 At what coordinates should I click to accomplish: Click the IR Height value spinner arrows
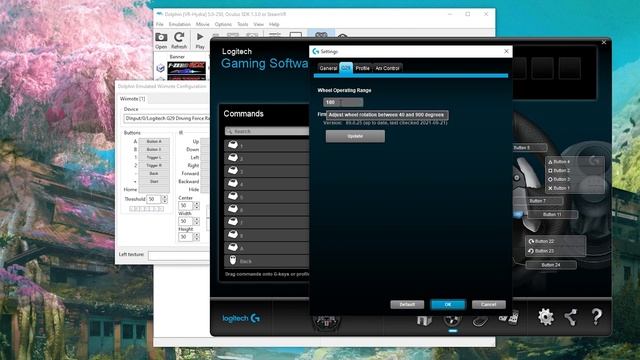pos(196,237)
